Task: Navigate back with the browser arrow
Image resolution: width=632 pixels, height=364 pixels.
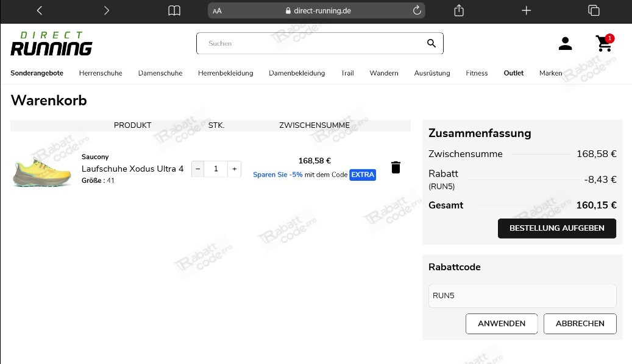Action: coord(39,10)
